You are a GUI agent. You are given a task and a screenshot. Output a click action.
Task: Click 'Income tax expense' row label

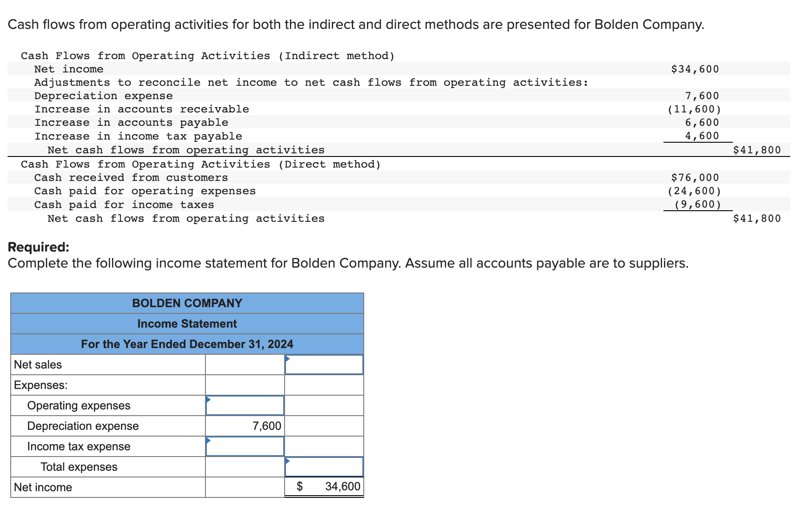click(79, 446)
